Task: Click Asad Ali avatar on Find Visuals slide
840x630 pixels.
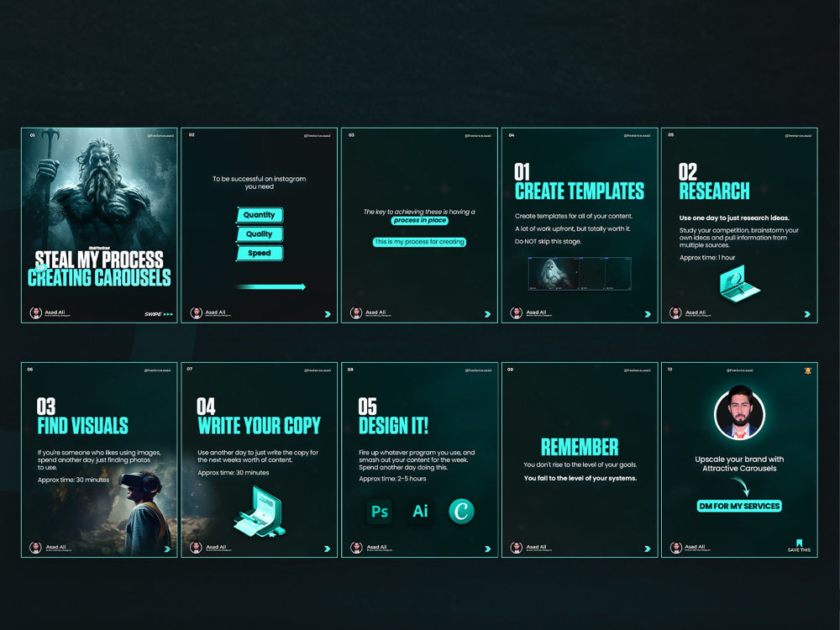Action: point(35,548)
